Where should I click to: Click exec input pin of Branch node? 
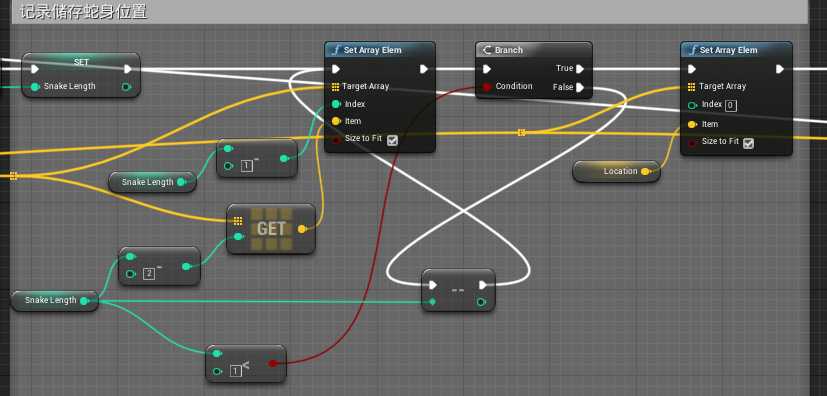(x=487, y=69)
